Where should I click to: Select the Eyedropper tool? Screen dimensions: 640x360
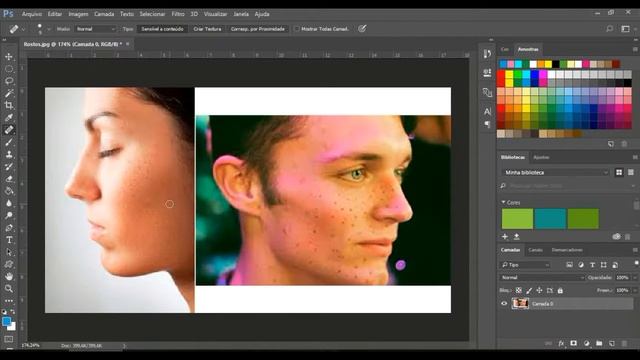9,118
